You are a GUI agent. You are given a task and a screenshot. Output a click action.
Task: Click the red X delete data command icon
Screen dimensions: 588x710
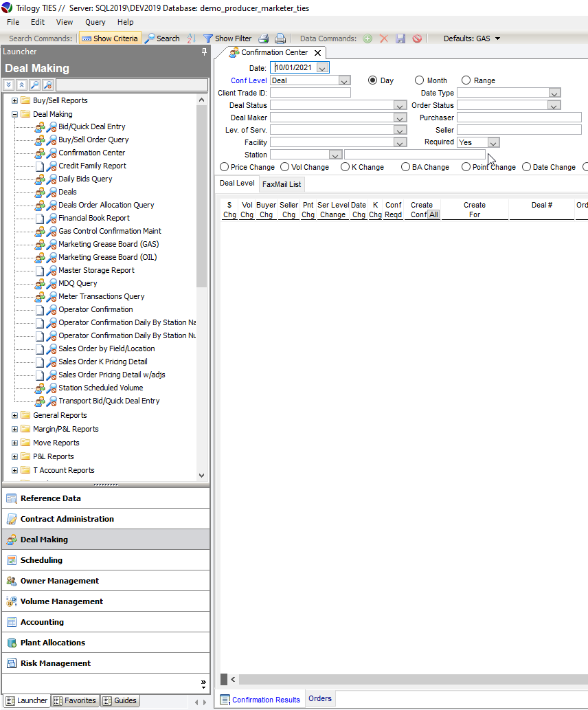pyautogui.click(x=384, y=38)
